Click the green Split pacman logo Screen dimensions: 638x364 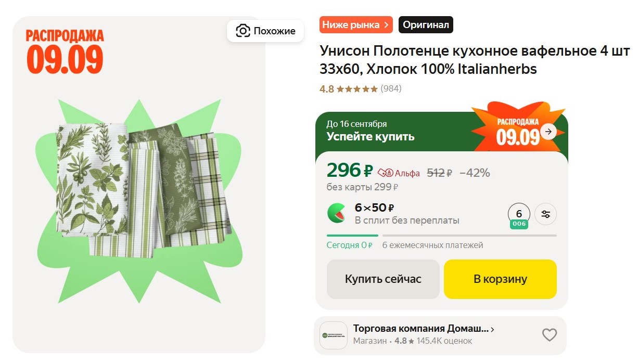click(336, 213)
